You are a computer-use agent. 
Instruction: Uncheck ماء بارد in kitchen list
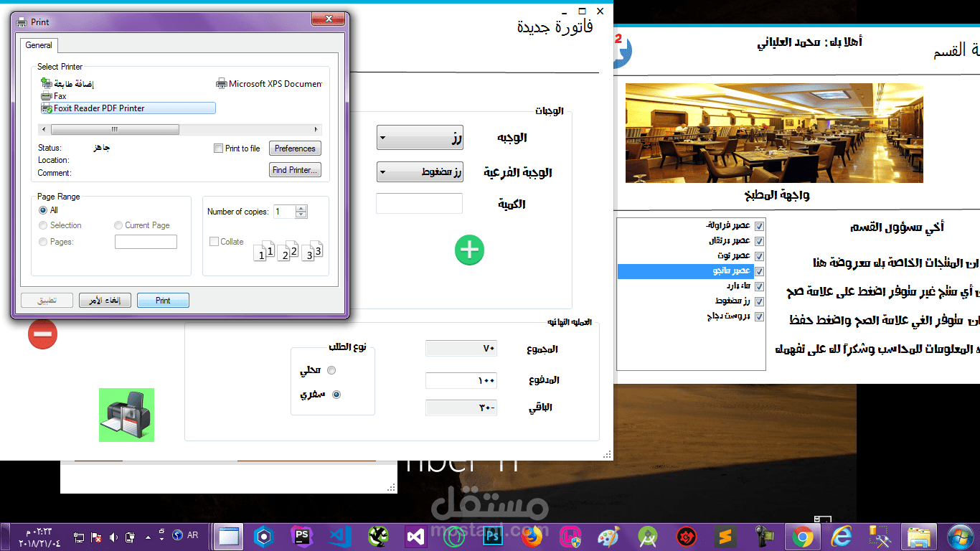point(759,286)
